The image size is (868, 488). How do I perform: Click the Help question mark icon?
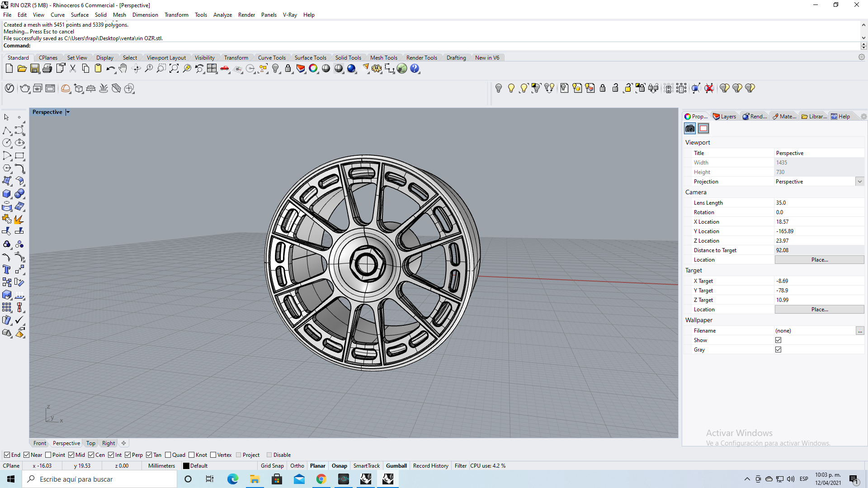tap(415, 69)
